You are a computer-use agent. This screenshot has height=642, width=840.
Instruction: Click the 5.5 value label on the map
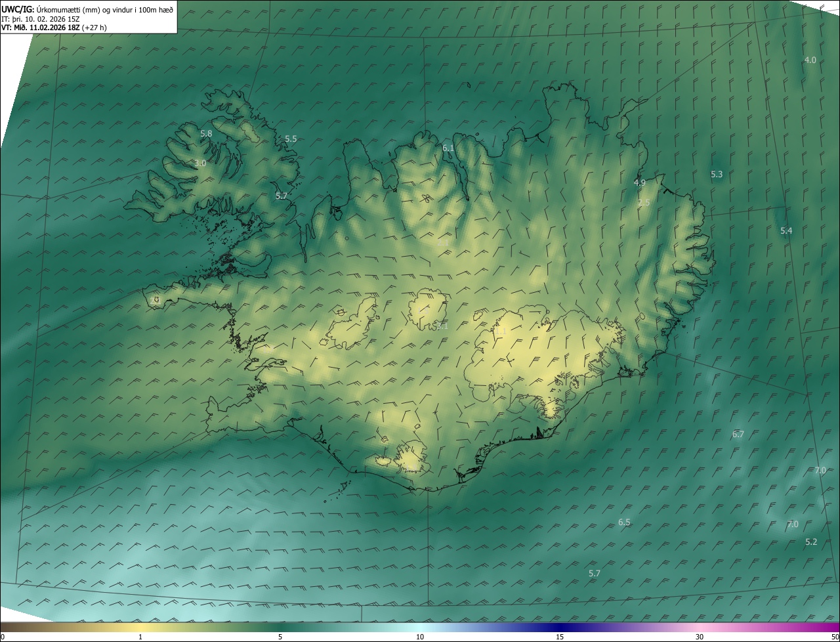pyautogui.click(x=291, y=139)
